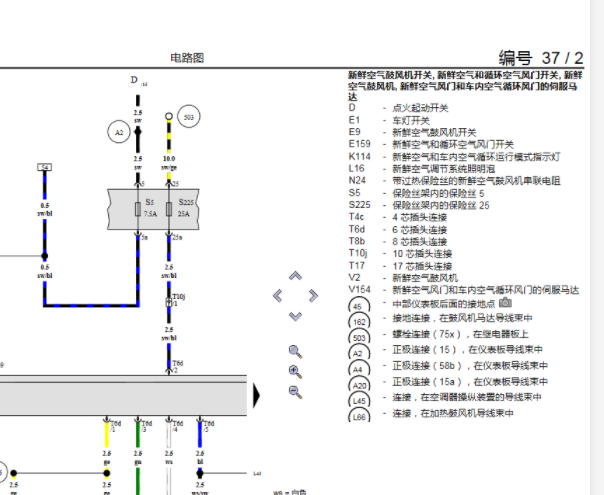Click the text 正极连接（15），在仪表板导线束中
The height and width of the screenshot is (495, 604).
[x=467, y=350]
